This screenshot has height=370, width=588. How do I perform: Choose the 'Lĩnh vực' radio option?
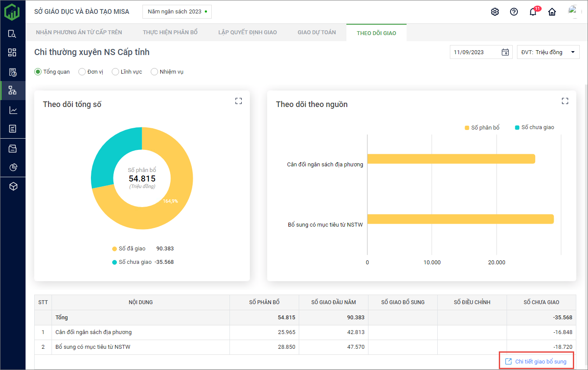click(x=115, y=72)
